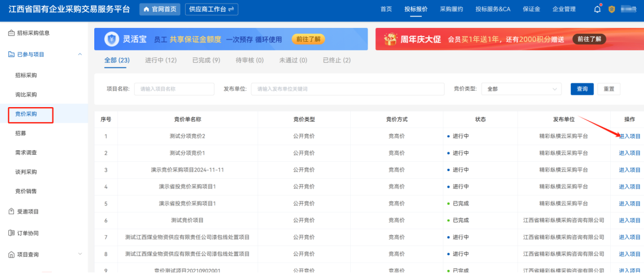Select 竞价销售 in sidebar

[x=26, y=191]
